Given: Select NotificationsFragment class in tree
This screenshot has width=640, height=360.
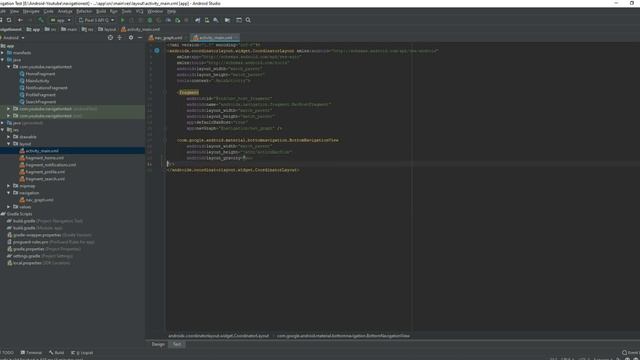Looking at the screenshot, I should [46, 88].
